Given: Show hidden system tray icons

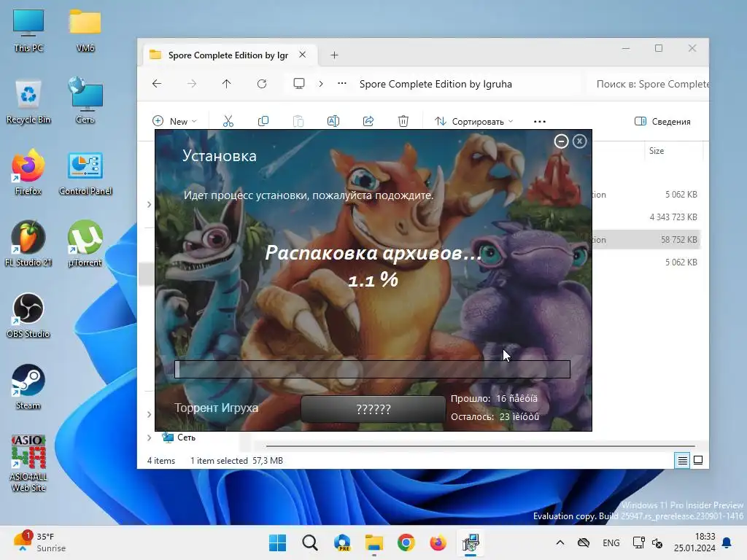Looking at the screenshot, I should tap(560, 542).
